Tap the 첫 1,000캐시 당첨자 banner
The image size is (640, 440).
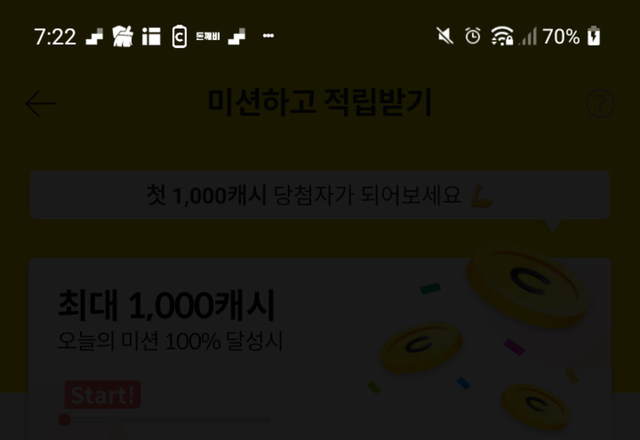320,195
